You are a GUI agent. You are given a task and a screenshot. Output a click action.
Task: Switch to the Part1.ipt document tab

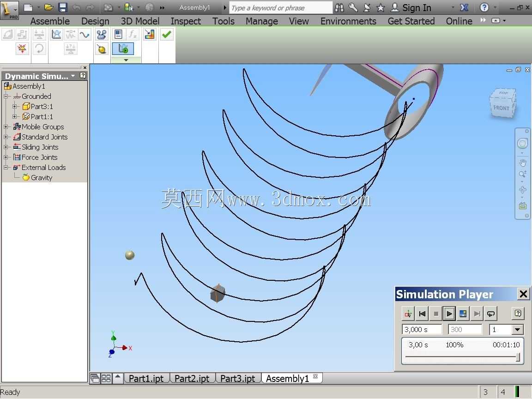146,378
